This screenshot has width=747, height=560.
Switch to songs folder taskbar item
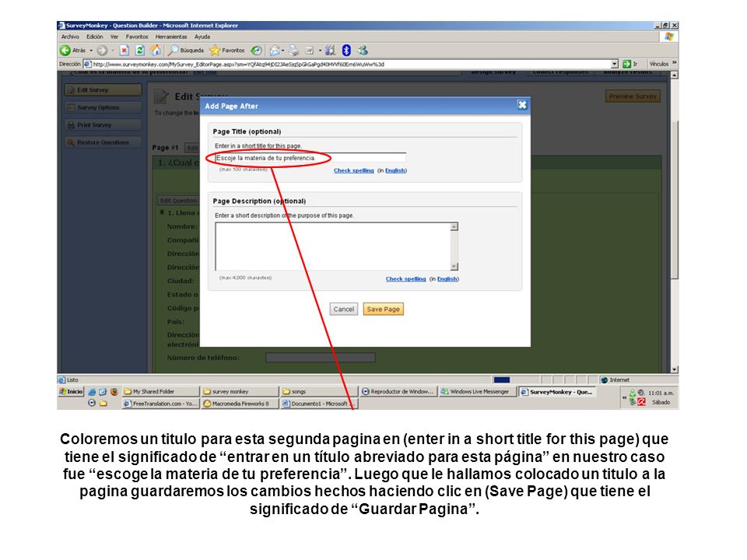coord(319,391)
